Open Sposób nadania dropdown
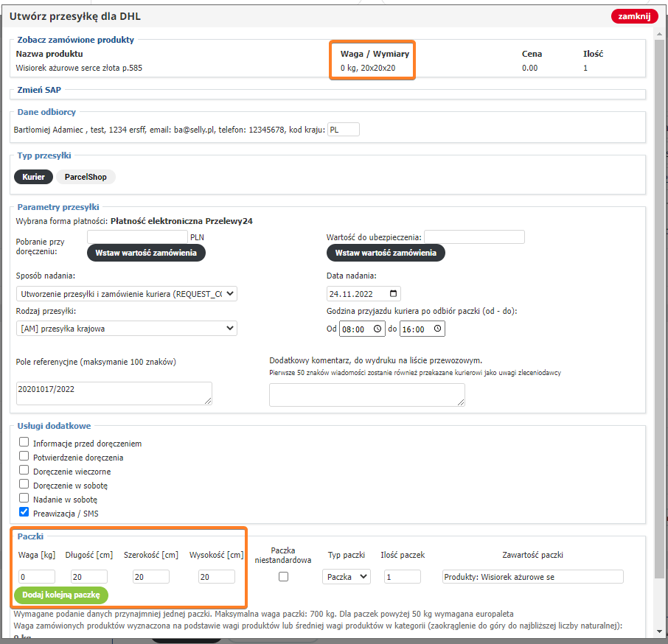 127,294
